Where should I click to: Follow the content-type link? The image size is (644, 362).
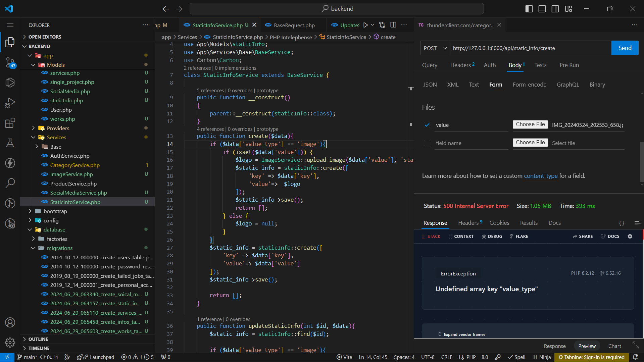tap(541, 176)
